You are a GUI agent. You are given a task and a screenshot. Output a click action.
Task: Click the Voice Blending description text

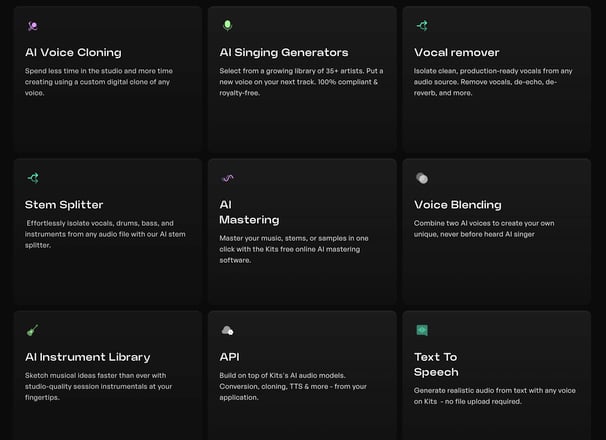pyautogui.click(x=484, y=229)
